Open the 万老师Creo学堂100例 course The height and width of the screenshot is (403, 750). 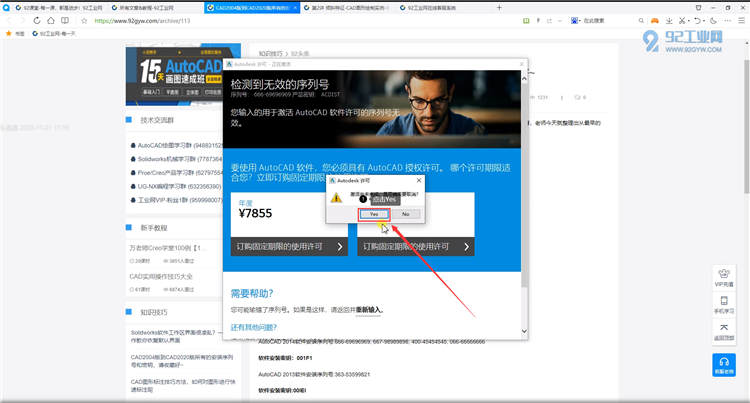click(168, 248)
